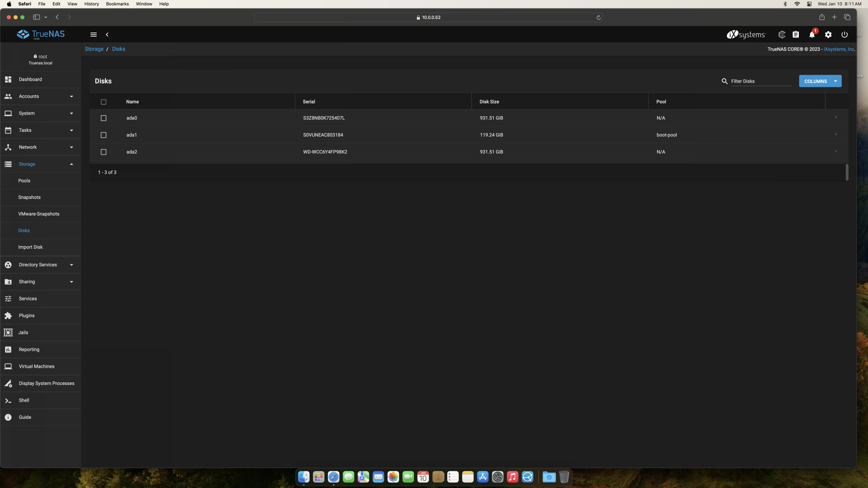868x488 pixels.
Task: Click the search icon beside Filter Disks
Action: (x=725, y=81)
